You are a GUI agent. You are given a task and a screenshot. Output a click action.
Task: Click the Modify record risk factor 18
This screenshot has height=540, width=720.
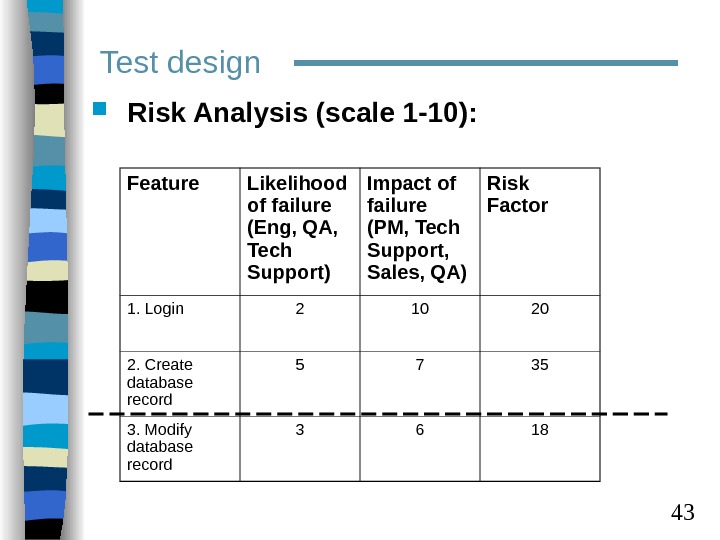(540, 430)
